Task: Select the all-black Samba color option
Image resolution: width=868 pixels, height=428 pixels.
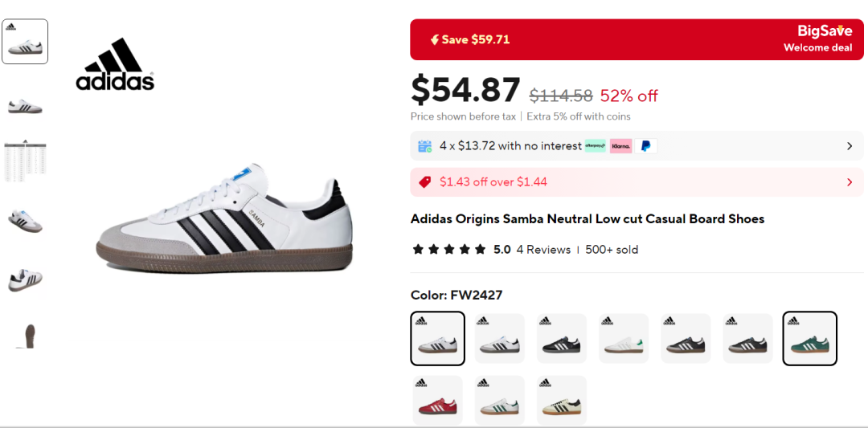Action: coord(561,338)
